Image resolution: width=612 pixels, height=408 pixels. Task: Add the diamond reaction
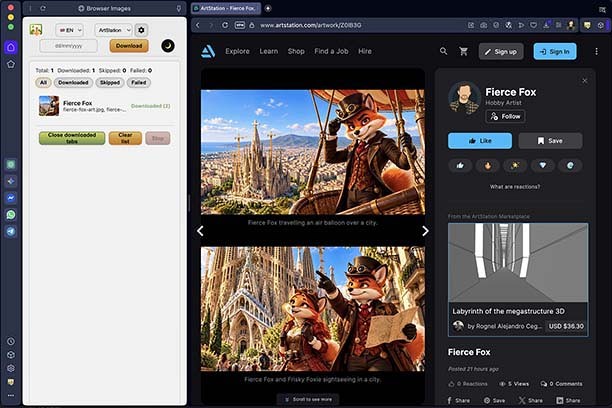point(543,166)
